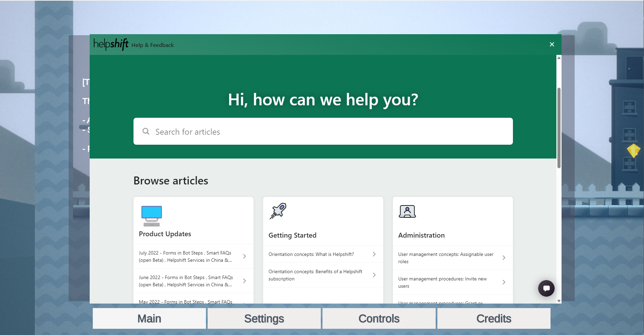644x335 pixels.
Task: Open the Credits tab
Action: [494, 318]
